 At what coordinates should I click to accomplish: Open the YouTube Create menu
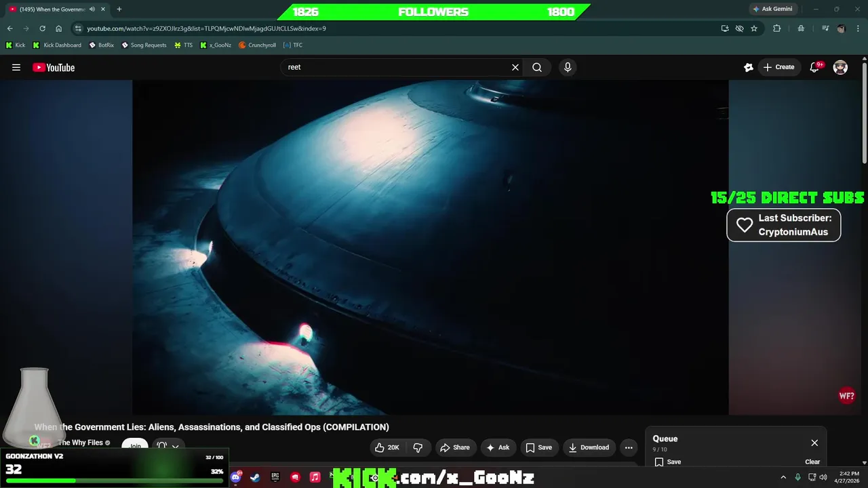click(x=778, y=67)
